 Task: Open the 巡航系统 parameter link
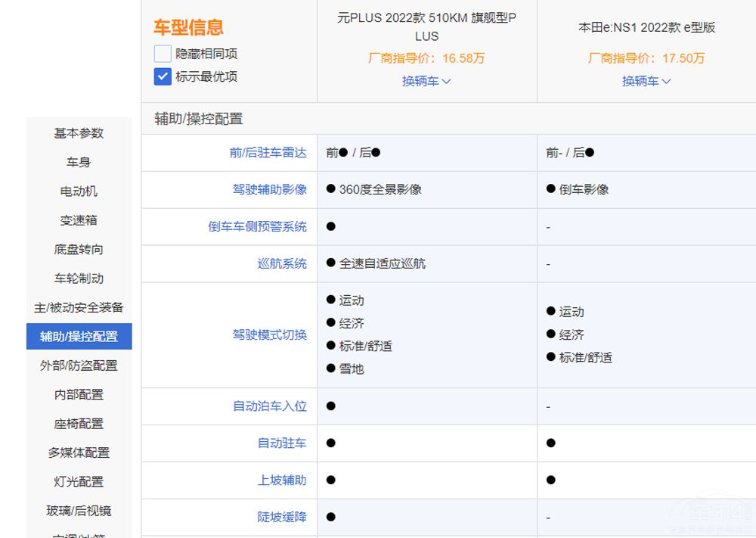(x=282, y=263)
